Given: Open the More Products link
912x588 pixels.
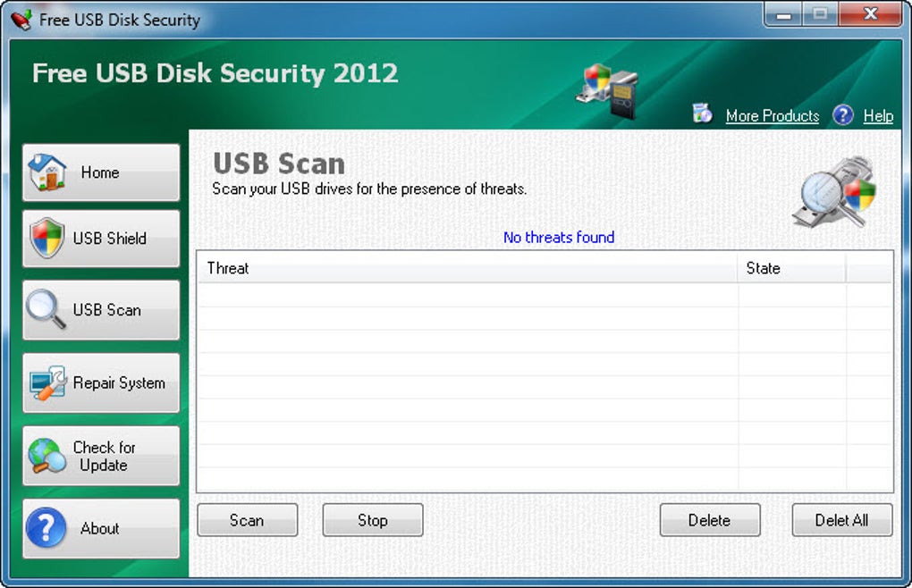Looking at the screenshot, I should click(772, 115).
